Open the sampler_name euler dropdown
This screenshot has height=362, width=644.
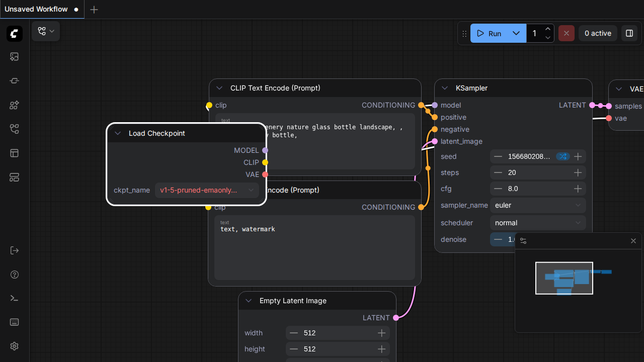[x=538, y=205]
